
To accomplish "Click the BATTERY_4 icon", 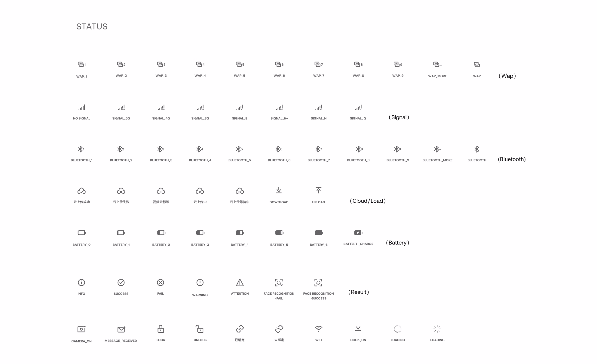I will [x=240, y=233].
